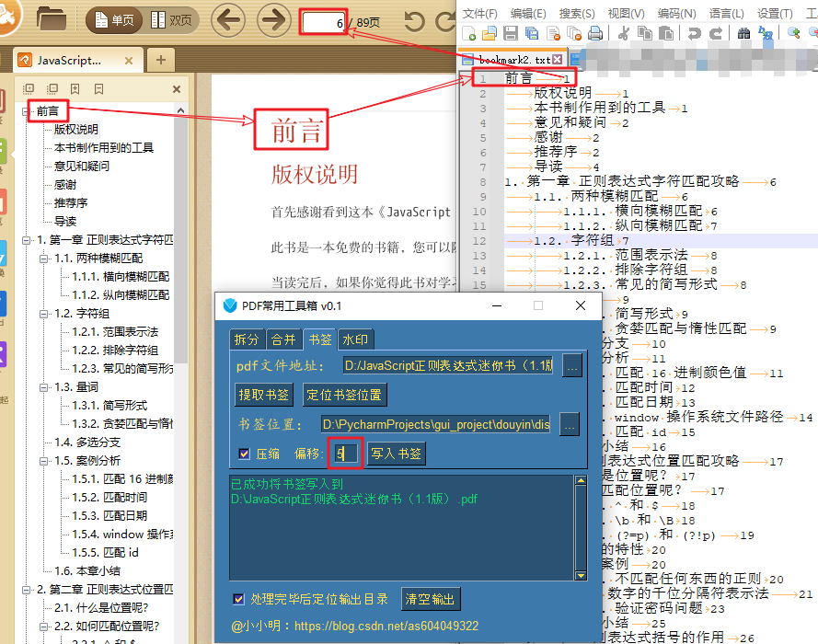The width and height of the screenshot is (818, 644).
Task: Open Notepad++ 编码(N) menu
Action: [676, 14]
